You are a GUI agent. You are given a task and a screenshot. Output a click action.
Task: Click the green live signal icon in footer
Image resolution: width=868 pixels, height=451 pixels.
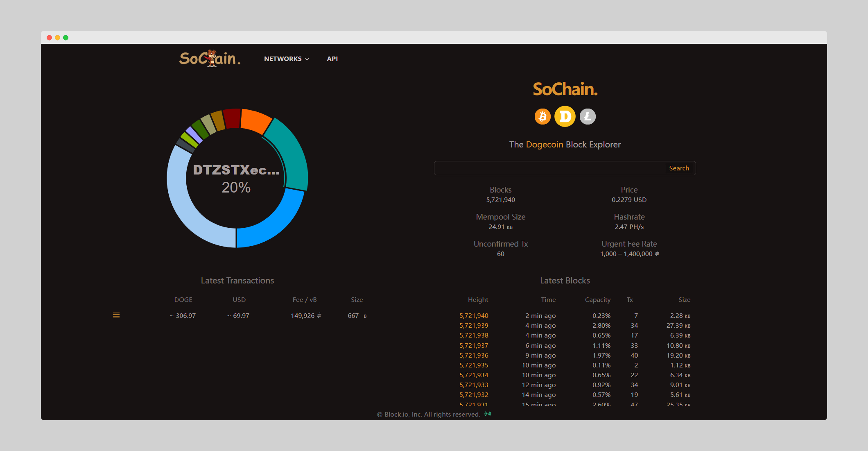[x=488, y=414]
